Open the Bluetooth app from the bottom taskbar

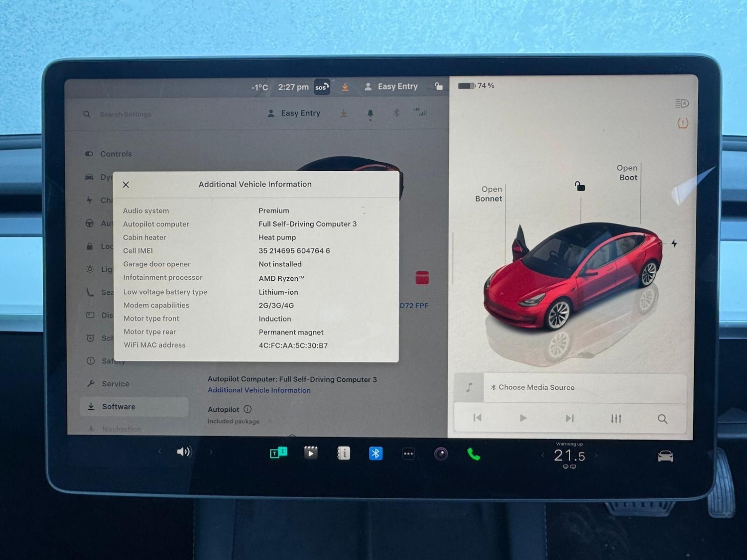pos(375,453)
